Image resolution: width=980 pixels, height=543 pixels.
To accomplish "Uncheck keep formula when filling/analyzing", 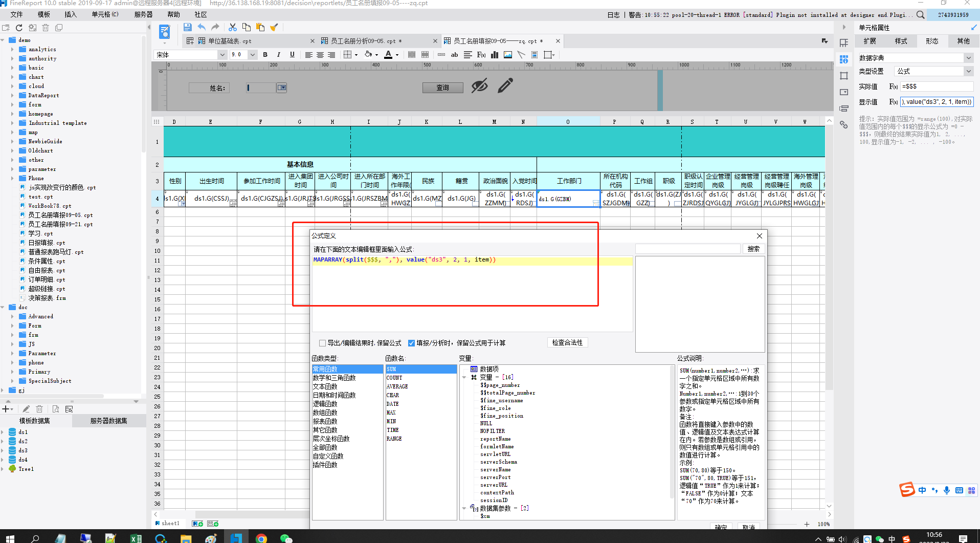I will 411,343.
